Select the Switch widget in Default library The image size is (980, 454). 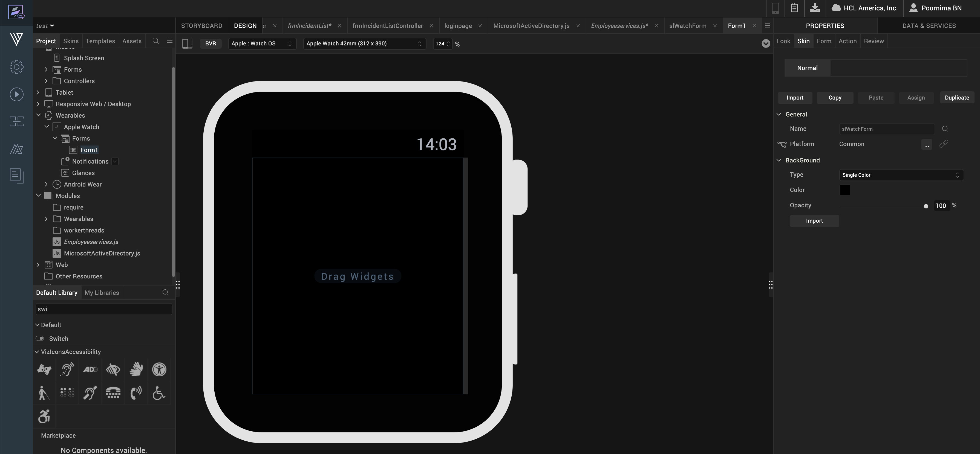(x=58, y=338)
